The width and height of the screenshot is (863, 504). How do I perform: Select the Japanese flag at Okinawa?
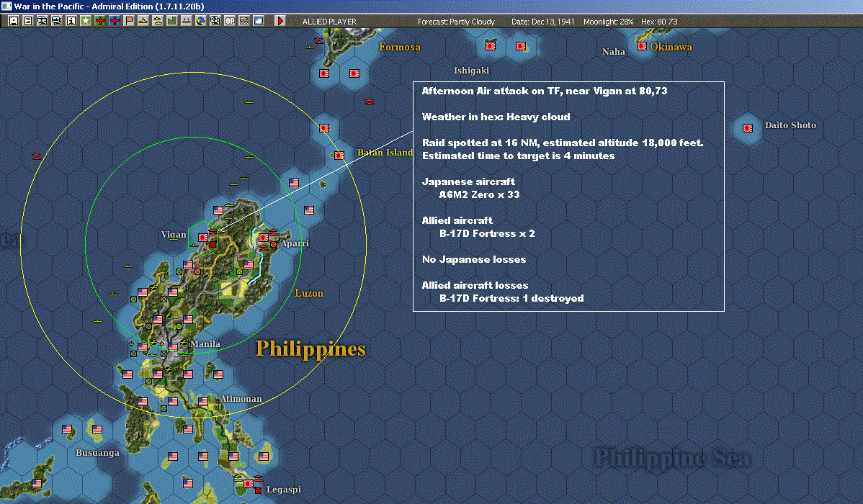[x=642, y=46]
